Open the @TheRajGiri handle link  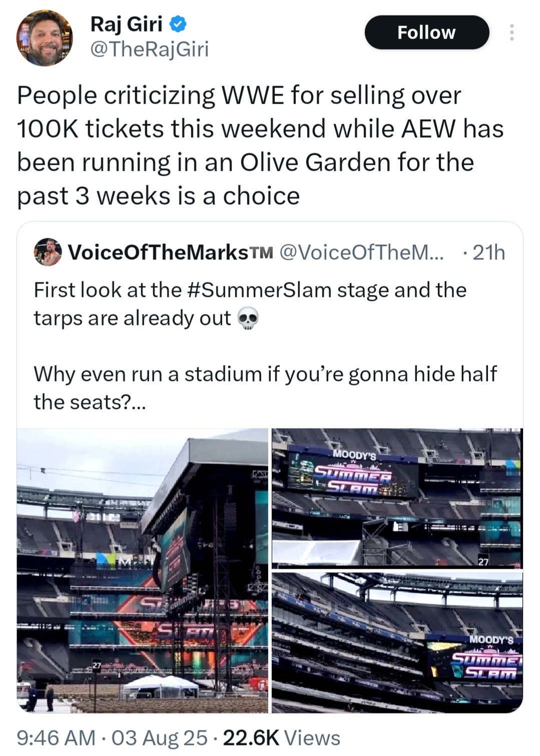click(149, 49)
